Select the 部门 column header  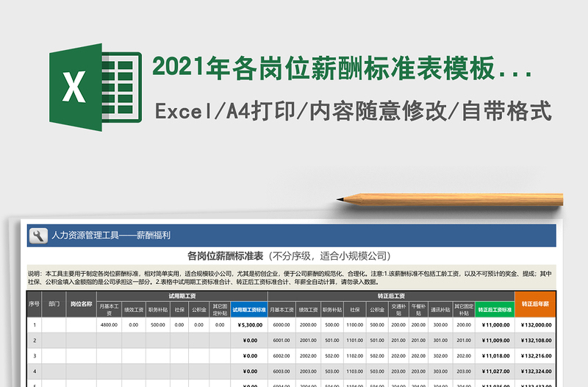[54, 304]
